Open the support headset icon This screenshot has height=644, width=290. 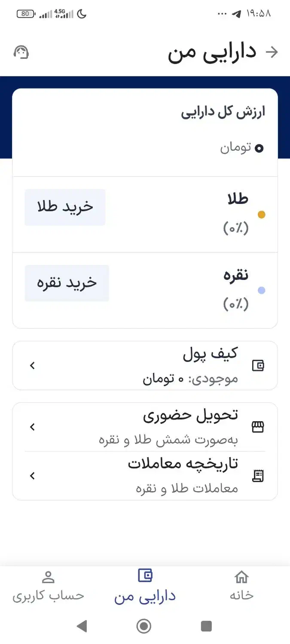pyautogui.click(x=20, y=52)
